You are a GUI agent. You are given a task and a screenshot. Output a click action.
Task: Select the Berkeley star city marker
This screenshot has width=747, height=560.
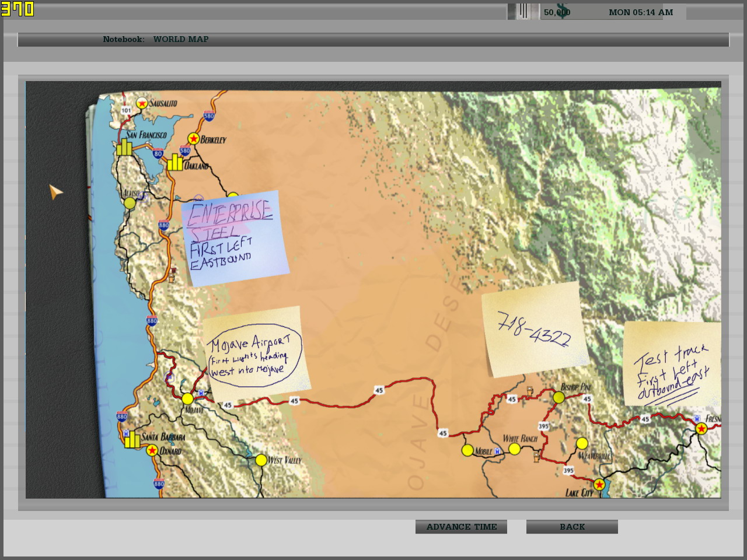coord(194,139)
